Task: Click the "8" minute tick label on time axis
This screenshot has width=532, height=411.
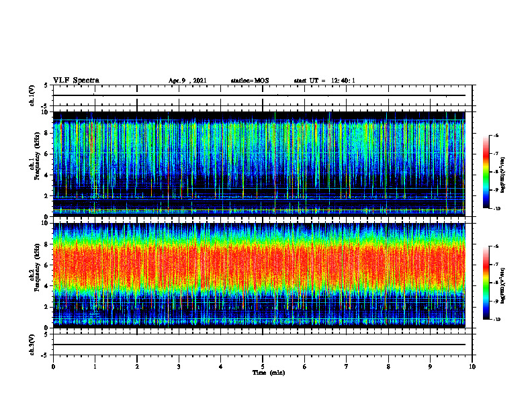Action: coord(388,367)
